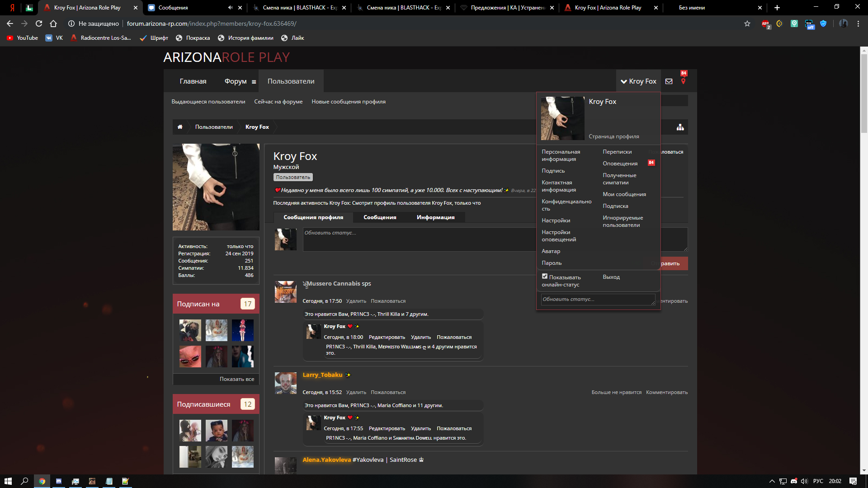The height and width of the screenshot is (488, 868).
Task: Bookmark this page with the star icon
Action: click(x=747, y=23)
